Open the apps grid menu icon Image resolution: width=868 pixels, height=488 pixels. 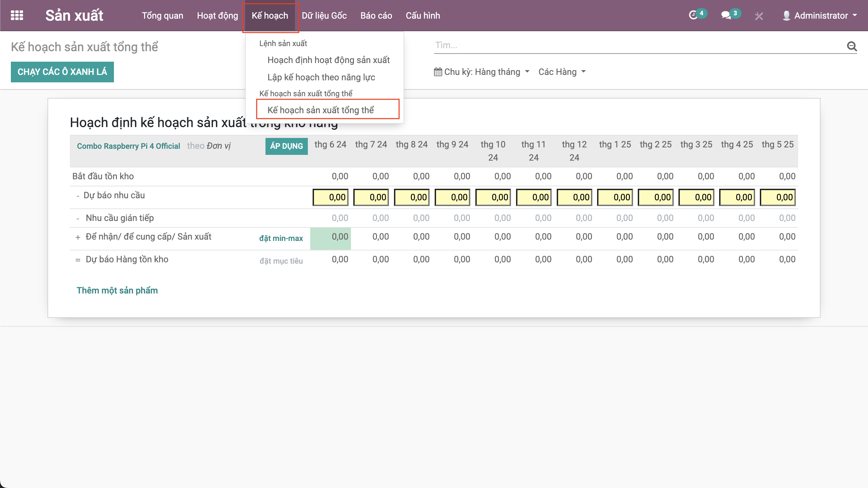click(x=17, y=15)
